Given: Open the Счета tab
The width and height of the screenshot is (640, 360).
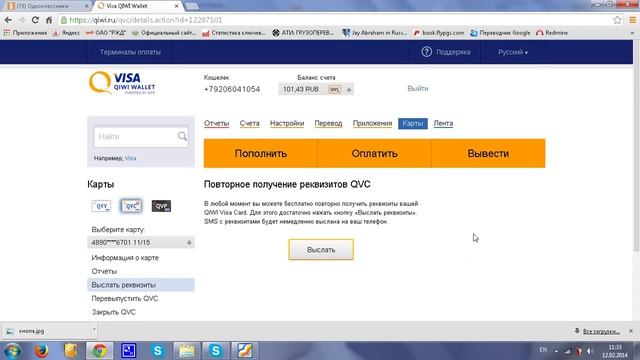Looking at the screenshot, I should point(249,123).
